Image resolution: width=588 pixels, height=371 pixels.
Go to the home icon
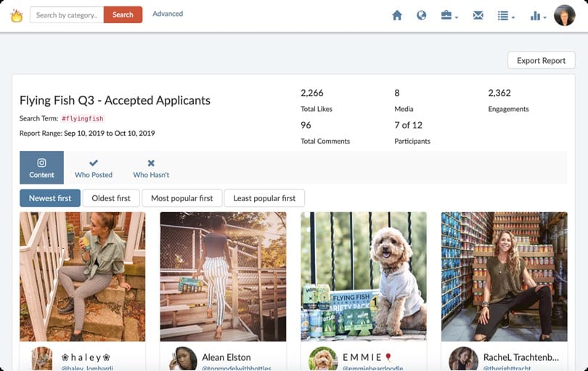coord(397,15)
